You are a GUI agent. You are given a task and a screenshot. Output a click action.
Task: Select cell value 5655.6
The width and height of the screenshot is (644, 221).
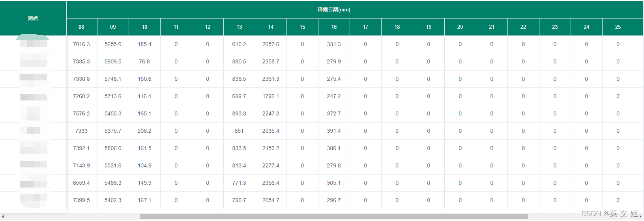coord(113,44)
